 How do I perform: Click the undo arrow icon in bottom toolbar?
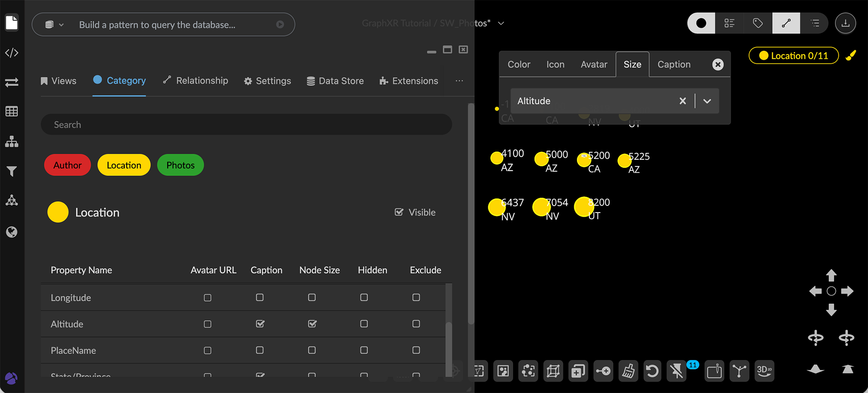pos(652,371)
